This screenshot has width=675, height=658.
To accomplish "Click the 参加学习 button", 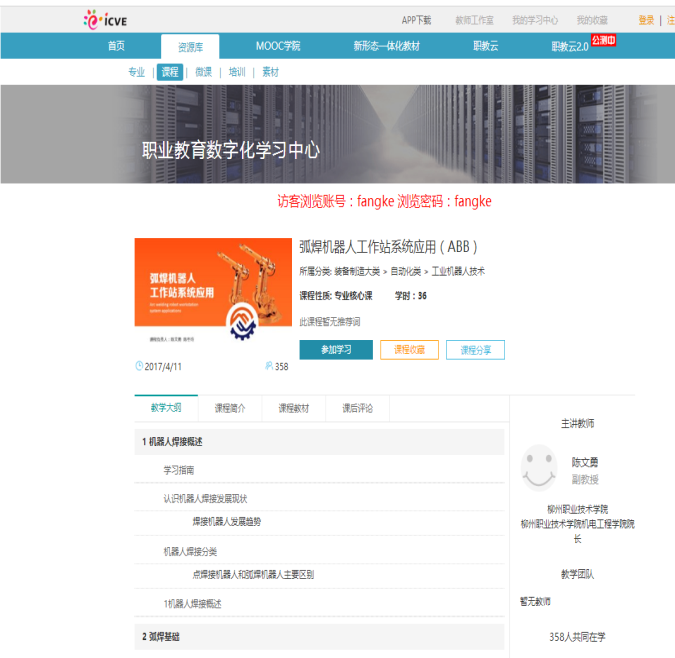I will tap(336, 350).
